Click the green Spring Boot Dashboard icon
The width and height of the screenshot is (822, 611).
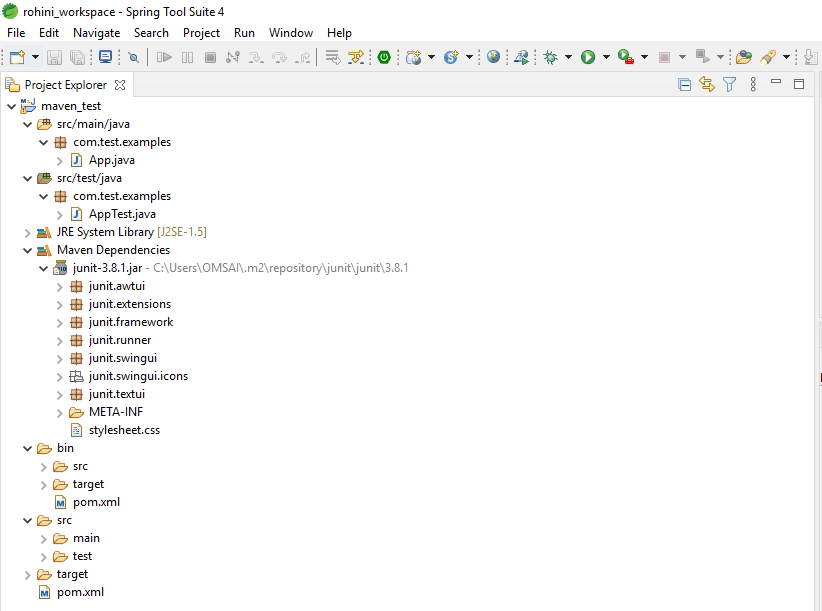tap(384, 57)
